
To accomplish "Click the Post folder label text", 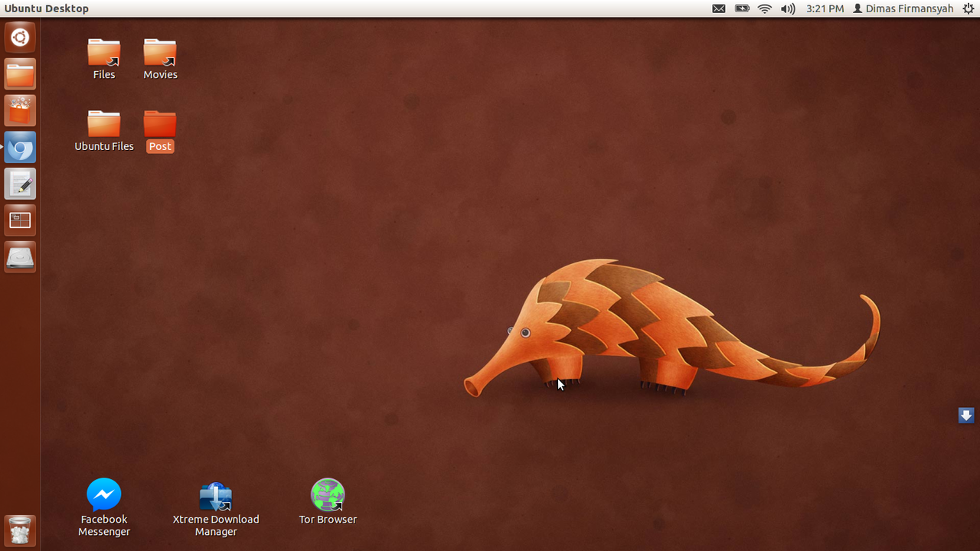I will point(160,146).
